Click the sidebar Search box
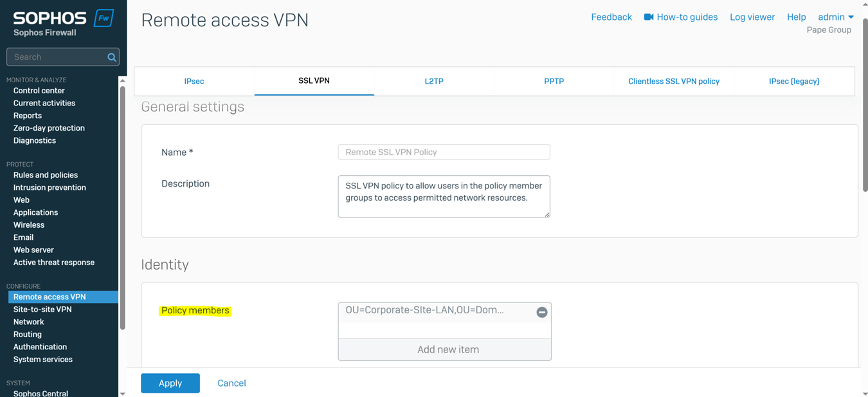The image size is (868, 397). pyautogui.click(x=57, y=57)
